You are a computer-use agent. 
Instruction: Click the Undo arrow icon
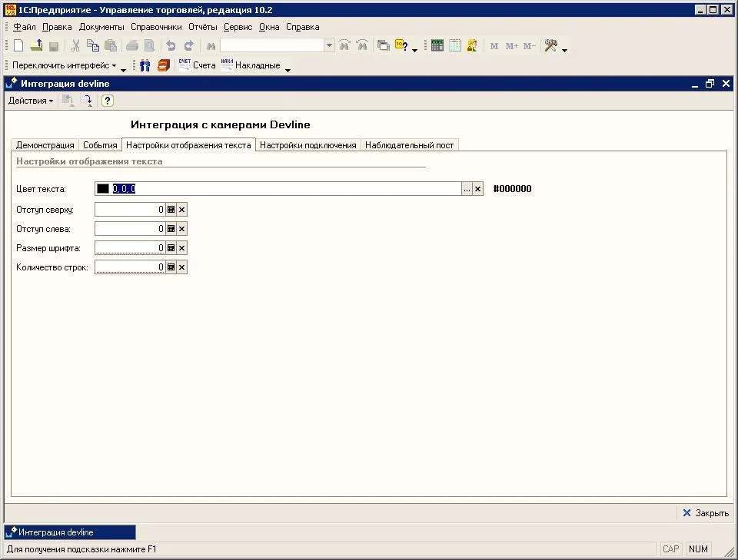coord(171,45)
